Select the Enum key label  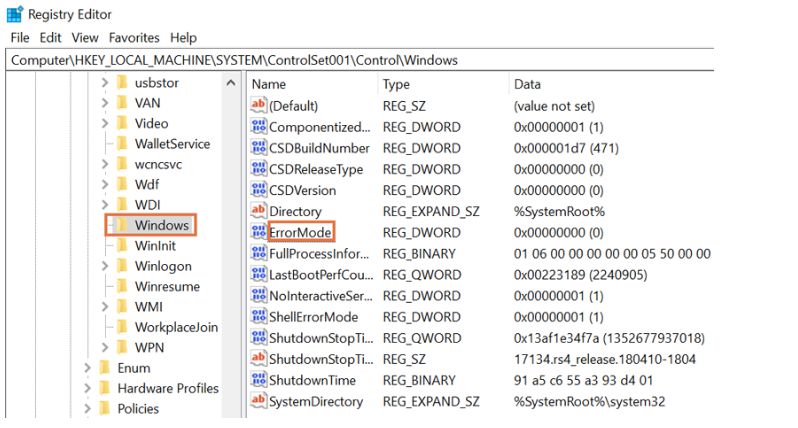pyautogui.click(x=133, y=368)
